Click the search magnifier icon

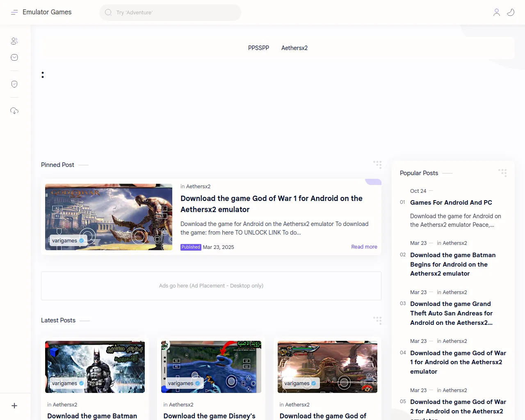coord(108,12)
